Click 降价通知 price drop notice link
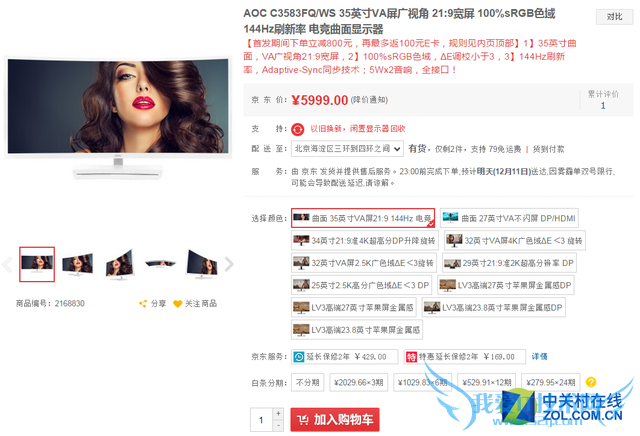 pyautogui.click(x=369, y=100)
